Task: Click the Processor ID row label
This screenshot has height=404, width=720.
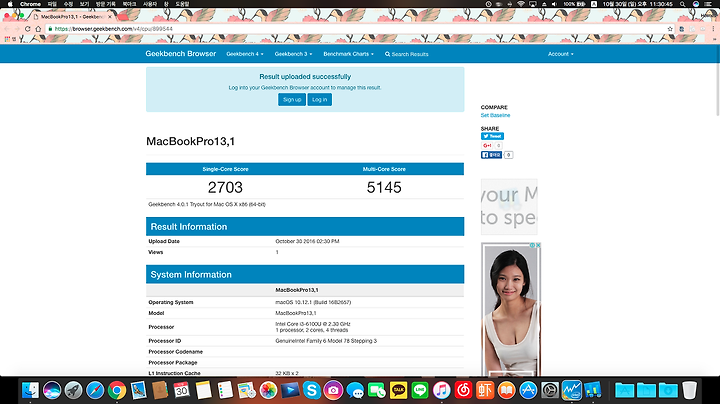Action: point(165,341)
